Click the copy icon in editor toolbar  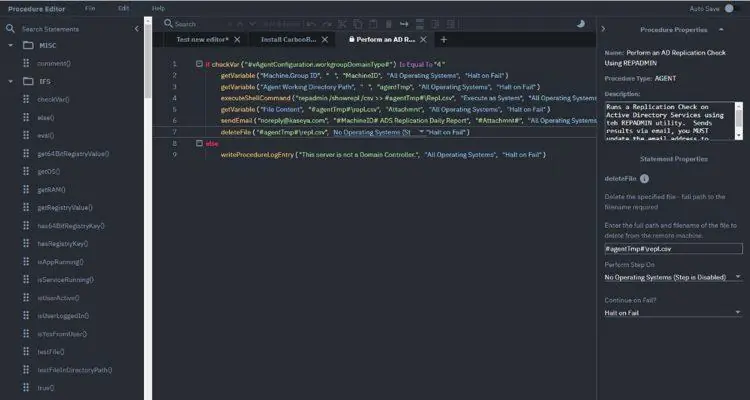pyautogui.click(x=358, y=24)
